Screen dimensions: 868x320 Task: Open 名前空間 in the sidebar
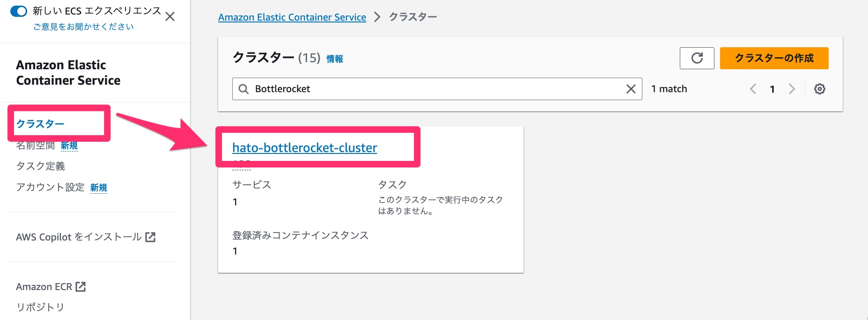pyautogui.click(x=36, y=145)
